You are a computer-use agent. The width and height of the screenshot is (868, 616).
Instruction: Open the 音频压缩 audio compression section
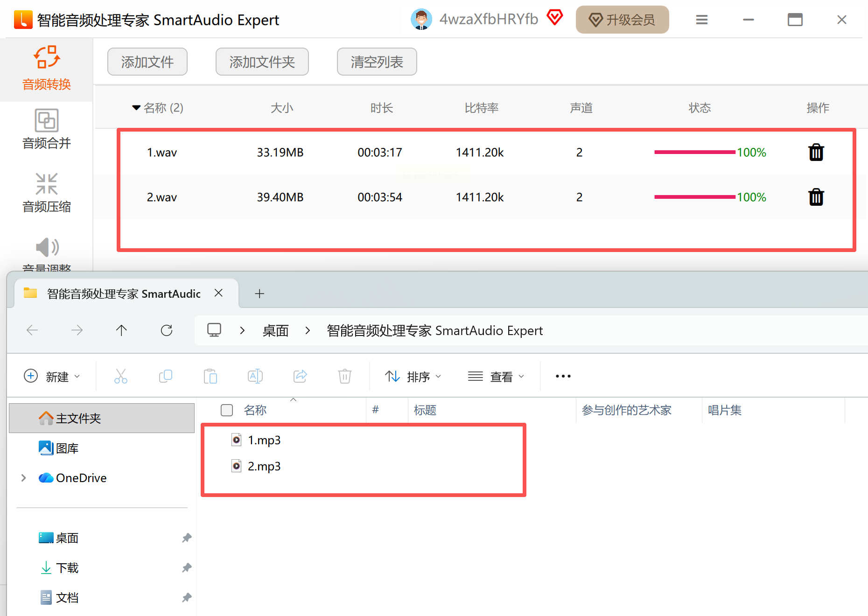(47, 192)
